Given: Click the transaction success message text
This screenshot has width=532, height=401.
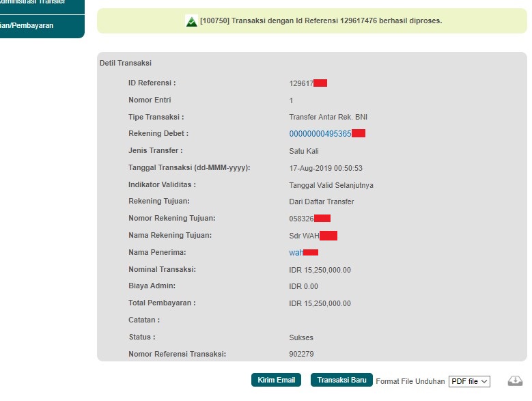Looking at the screenshot, I should (321, 20).
